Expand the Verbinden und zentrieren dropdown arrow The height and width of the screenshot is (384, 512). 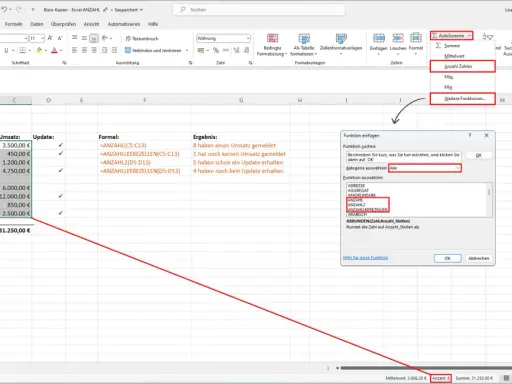tap(187, 51)
